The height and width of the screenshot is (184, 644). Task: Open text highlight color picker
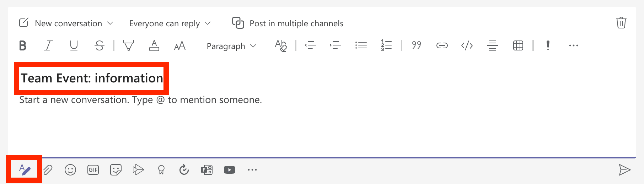click(x=129, y=46)
